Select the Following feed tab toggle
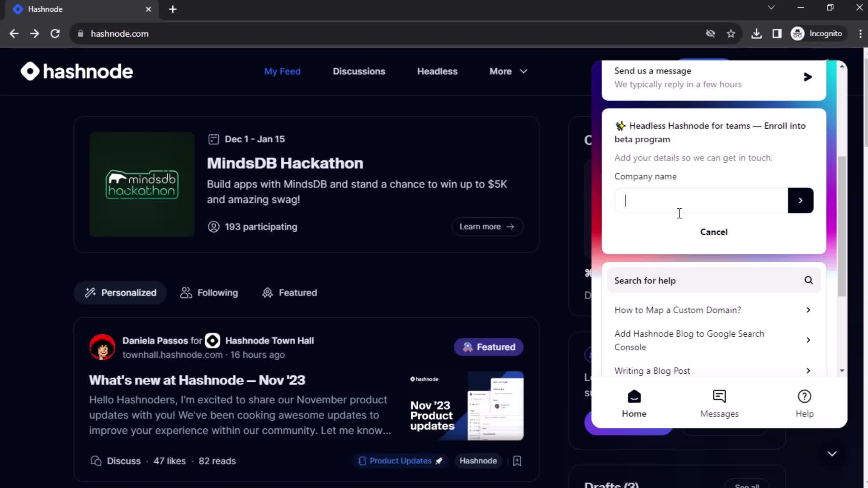The height and width of the screenshot is (488, 868). click(x=209, y=292)
